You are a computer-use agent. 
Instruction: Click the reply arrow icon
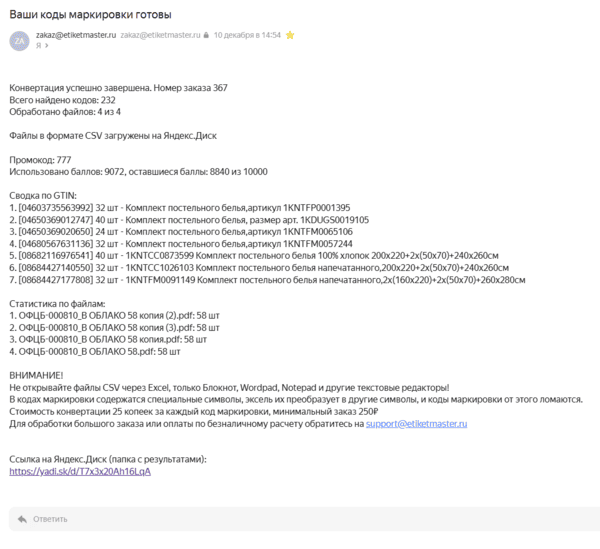(x=23, y=519)
